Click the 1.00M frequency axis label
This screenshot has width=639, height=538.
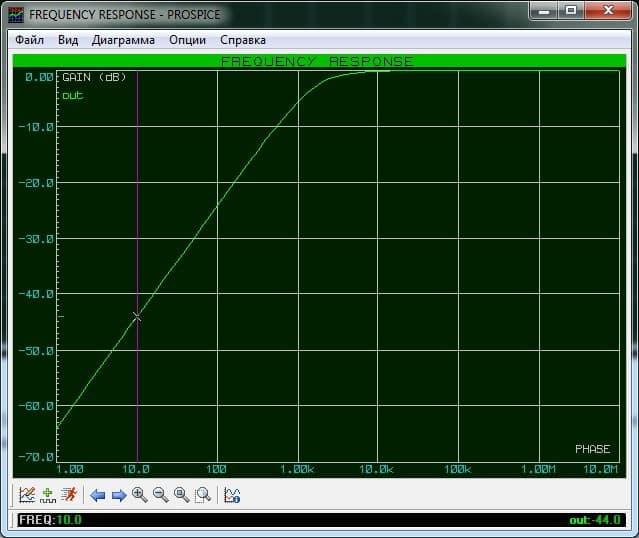pyautogui.click(x=538, y=469)
